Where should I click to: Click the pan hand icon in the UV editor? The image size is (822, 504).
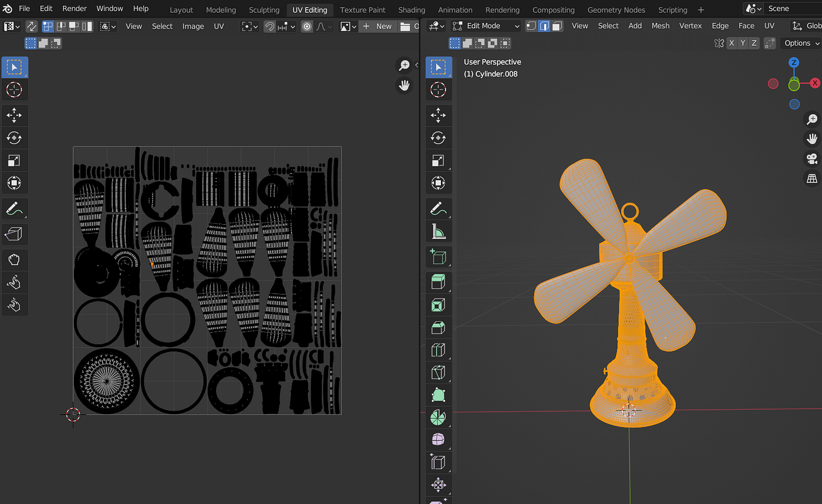click(x=404, y=86)
